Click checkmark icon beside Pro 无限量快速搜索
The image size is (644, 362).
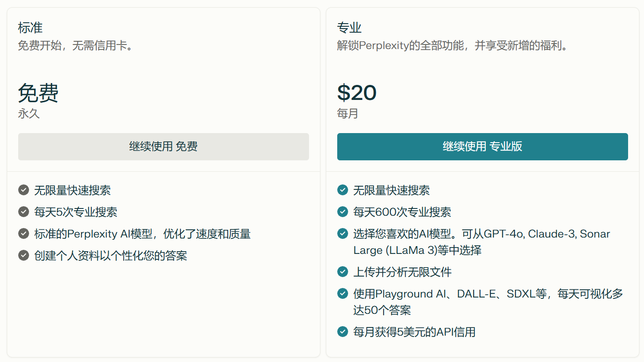343,190
